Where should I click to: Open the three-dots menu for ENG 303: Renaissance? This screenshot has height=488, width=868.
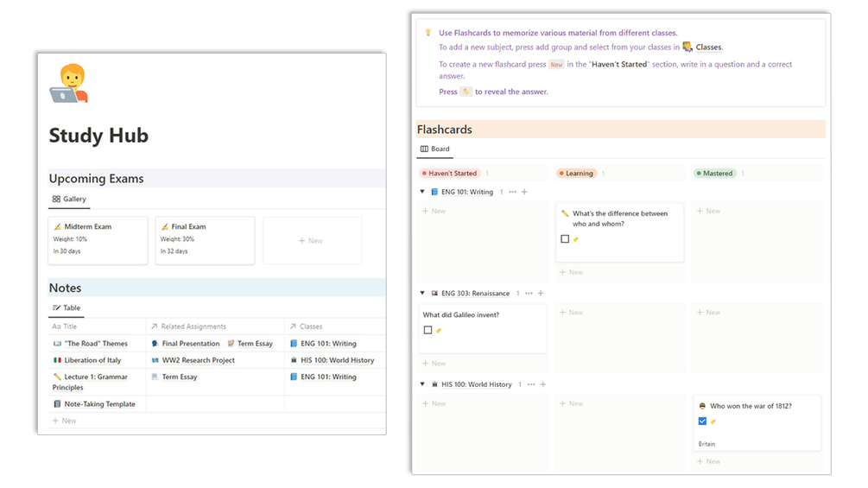[529, 294]
